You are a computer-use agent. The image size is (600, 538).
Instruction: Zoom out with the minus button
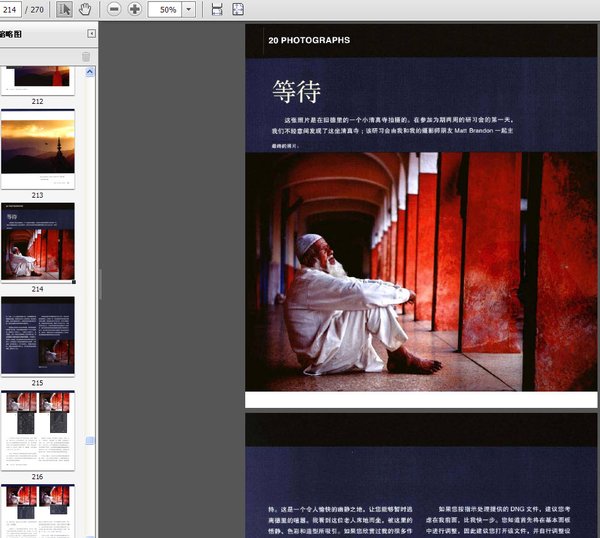[x=114, y=9]
